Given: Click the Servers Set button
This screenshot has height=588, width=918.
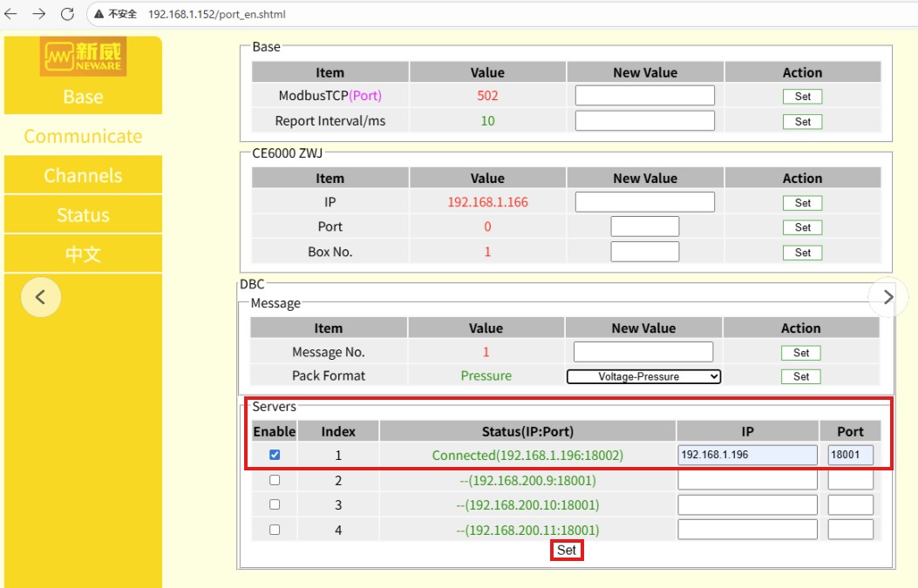Looking at the screenshot, I should 567,551.
